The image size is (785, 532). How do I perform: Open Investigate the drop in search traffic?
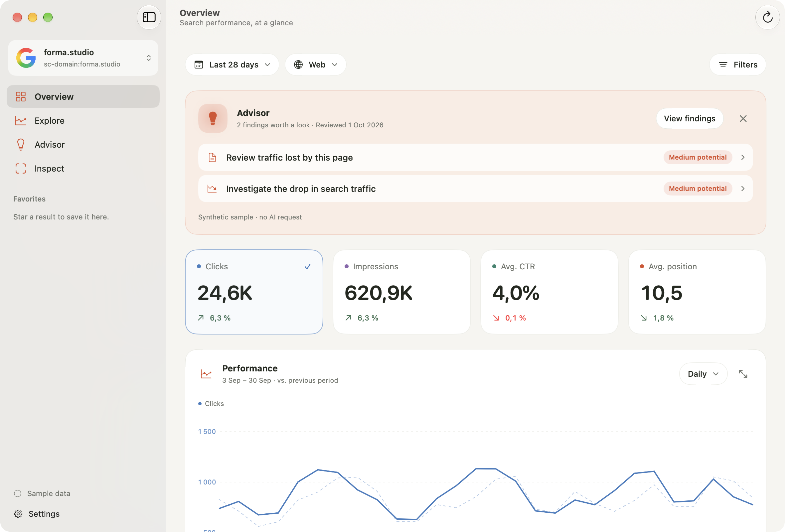tap(475, 188)
